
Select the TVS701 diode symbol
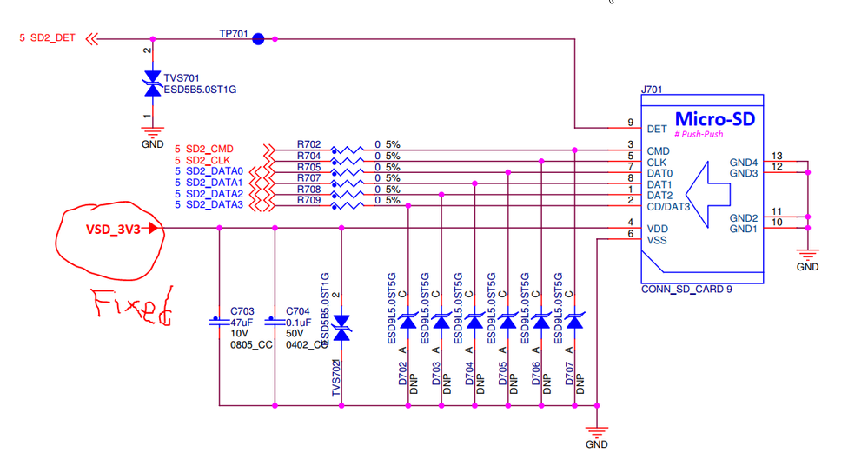click(x=152, y=83)
